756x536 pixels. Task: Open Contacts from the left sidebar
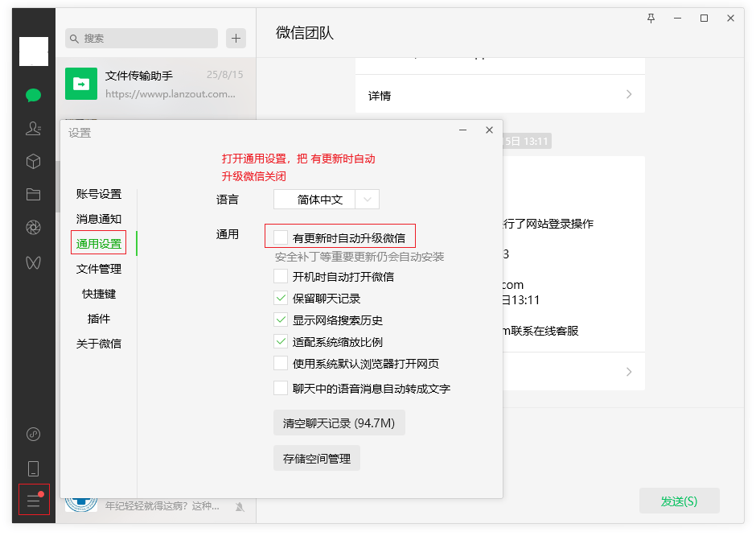pyautogui.click(x=33, y=129)
